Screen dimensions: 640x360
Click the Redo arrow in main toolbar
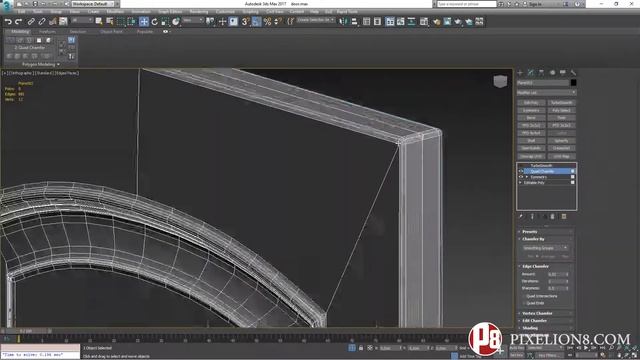18,21
